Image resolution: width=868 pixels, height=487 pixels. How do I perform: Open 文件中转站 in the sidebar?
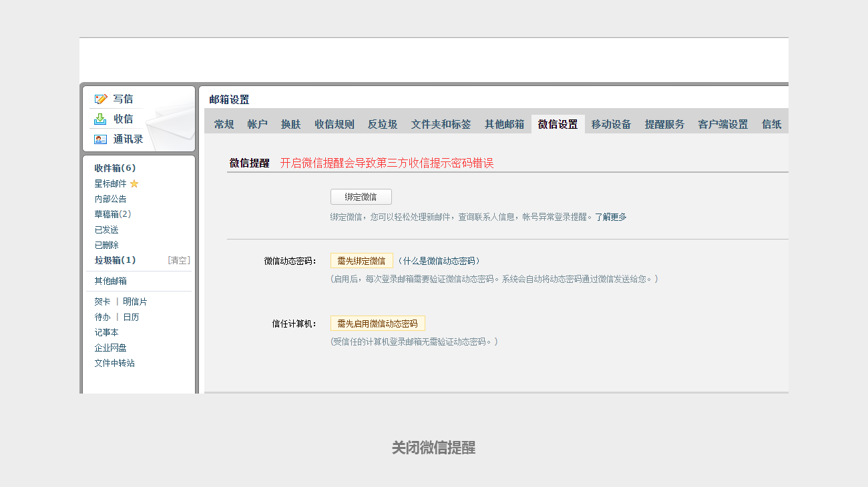(x=114, y=363)
